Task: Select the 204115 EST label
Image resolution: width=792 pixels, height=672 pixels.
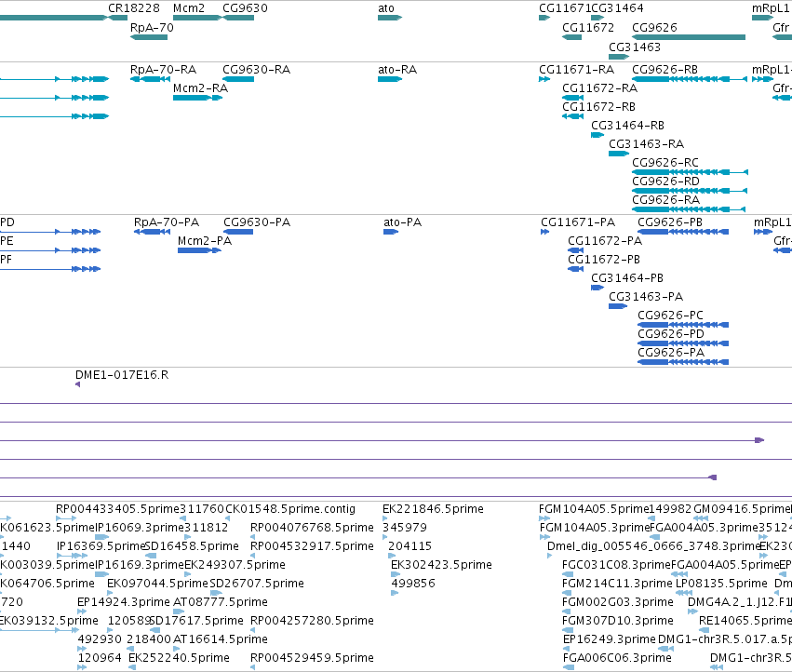Action: click(x=409, y=546)
